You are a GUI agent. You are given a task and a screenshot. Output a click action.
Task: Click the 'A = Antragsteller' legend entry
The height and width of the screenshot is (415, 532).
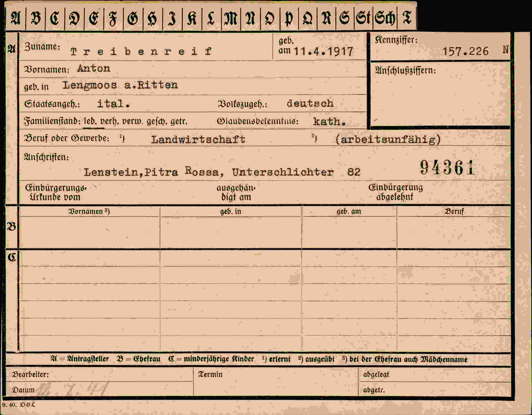(80, 359)
